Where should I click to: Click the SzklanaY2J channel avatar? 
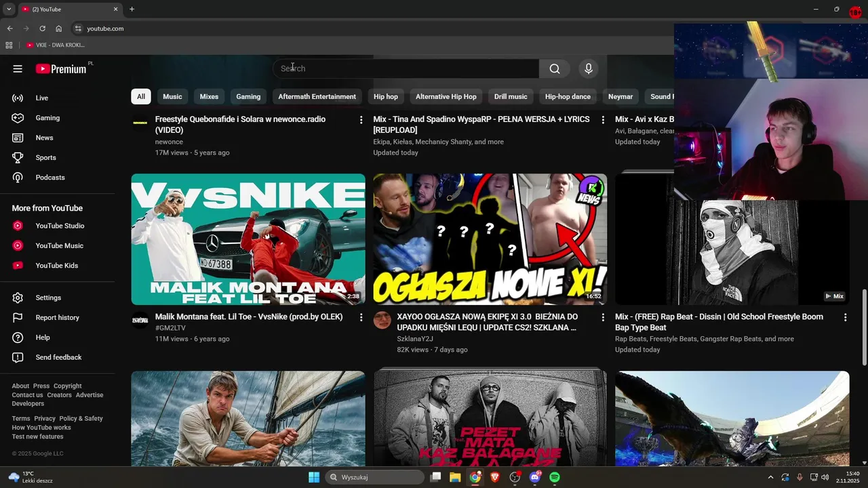pos(382,320)
